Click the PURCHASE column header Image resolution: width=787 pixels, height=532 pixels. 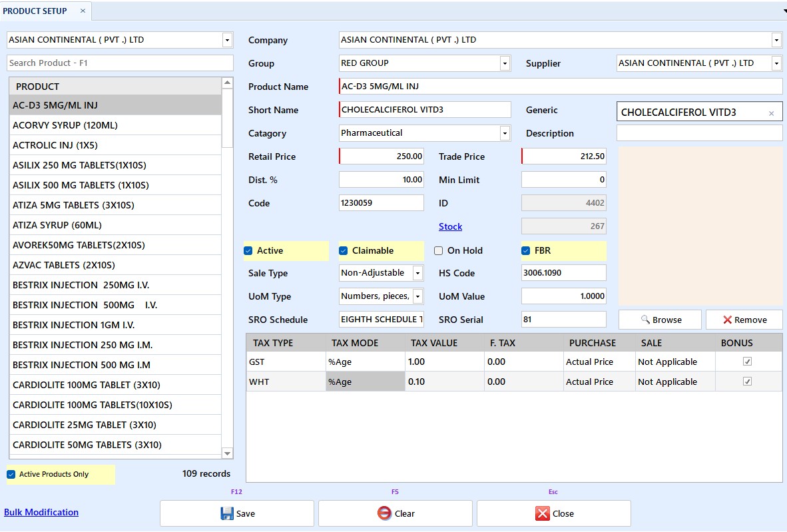pos(599,343)
